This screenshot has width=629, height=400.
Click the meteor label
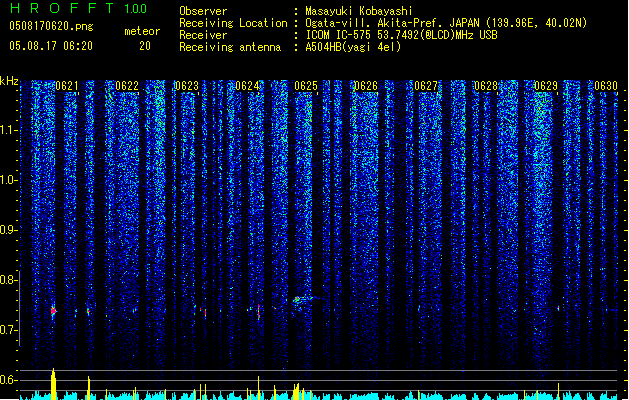click(x=142, y=31)
